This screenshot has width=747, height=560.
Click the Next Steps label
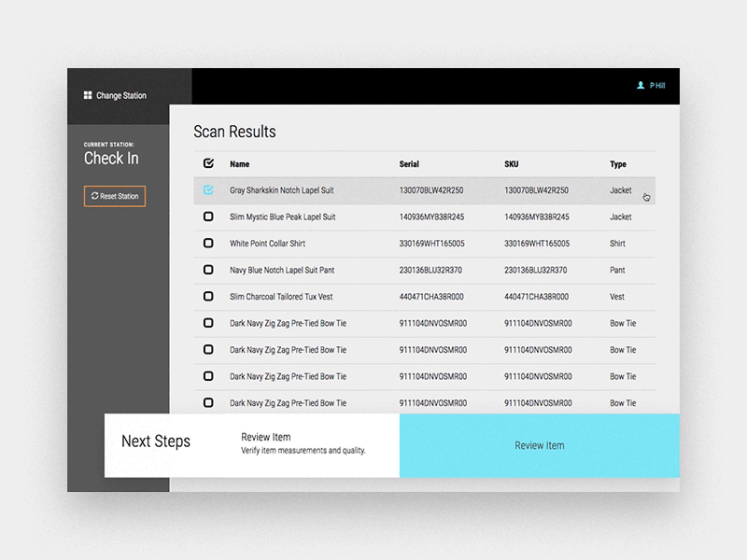click(x=156, y=441)
